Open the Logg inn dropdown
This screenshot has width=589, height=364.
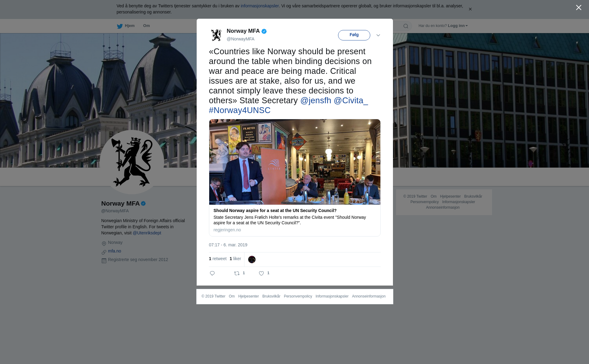(458, 26)
